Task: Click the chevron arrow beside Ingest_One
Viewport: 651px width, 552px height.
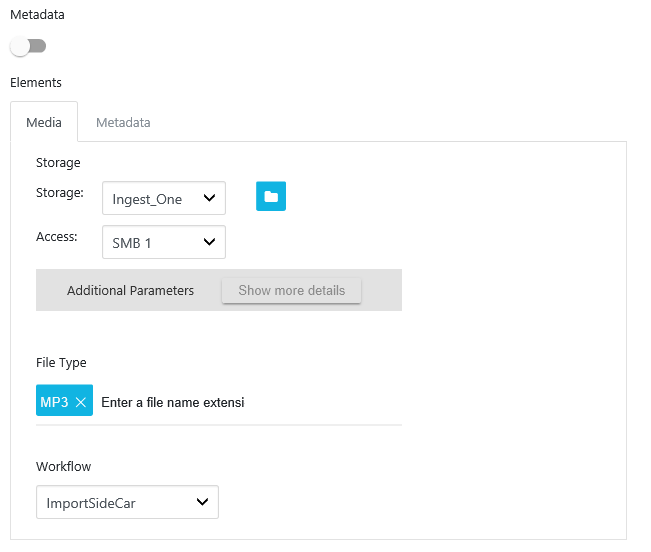Action: 209,198
